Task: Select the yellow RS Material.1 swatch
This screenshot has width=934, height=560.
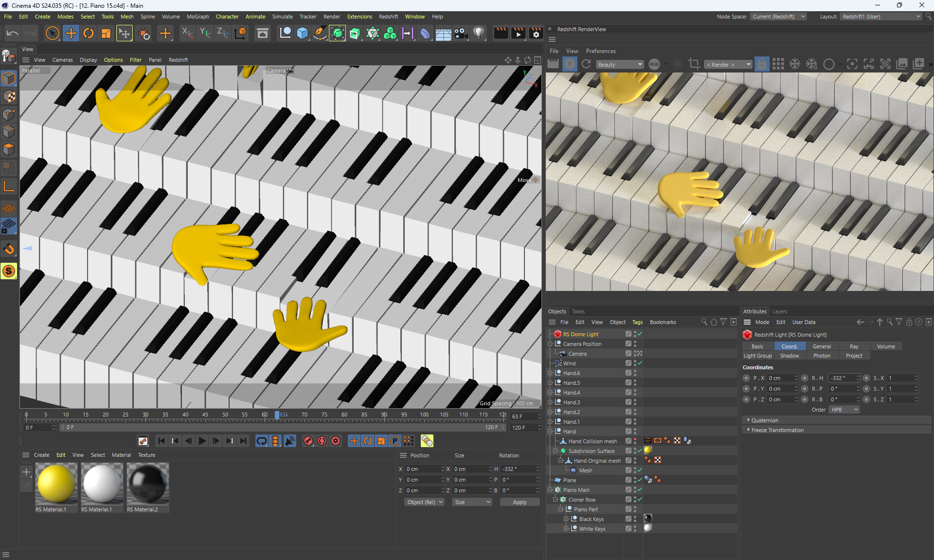Action: 56,483
